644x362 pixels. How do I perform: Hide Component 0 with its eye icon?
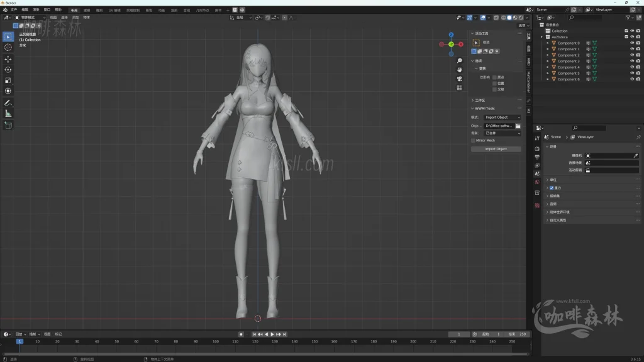tap(632, 43)
